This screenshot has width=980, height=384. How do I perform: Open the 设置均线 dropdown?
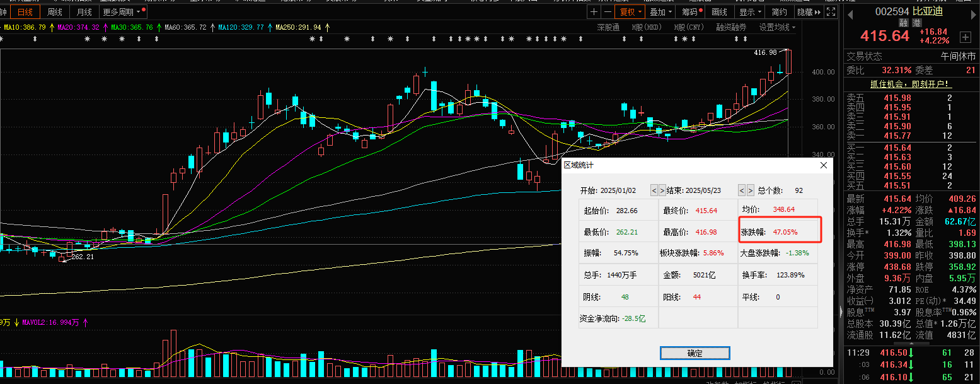tap(777, 27)
